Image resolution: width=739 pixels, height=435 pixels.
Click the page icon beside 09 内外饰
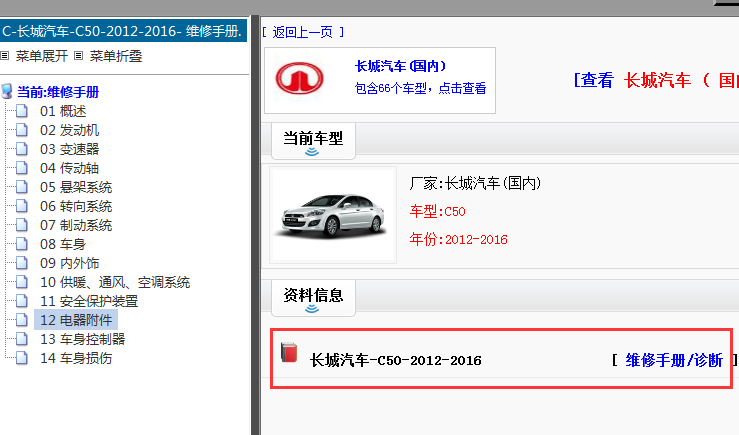22,263
